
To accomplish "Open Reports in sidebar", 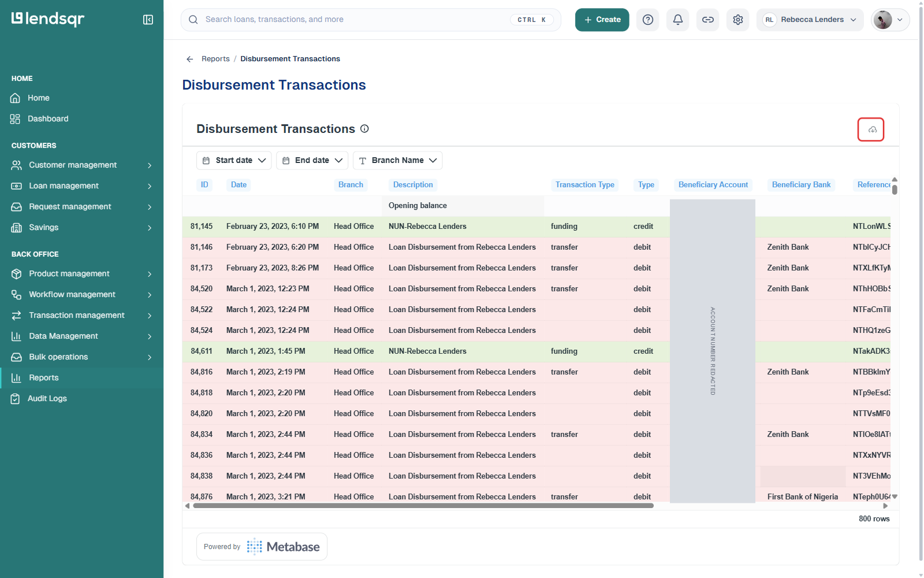I will click(x=44, y=378).
